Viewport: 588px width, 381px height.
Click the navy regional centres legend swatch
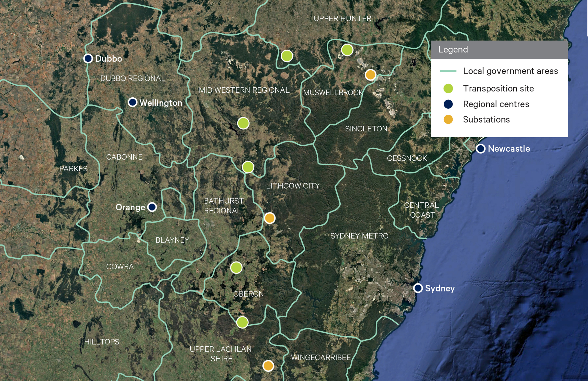448,104
